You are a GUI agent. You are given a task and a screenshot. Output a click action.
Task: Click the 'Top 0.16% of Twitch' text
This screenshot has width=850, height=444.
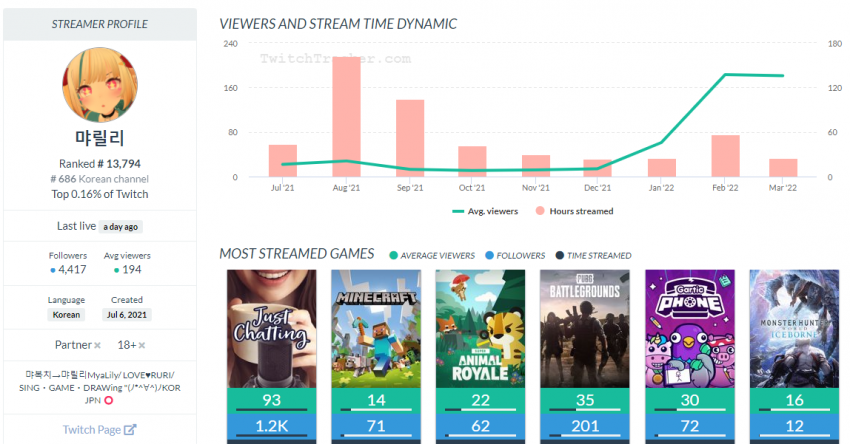click(100, 194)
